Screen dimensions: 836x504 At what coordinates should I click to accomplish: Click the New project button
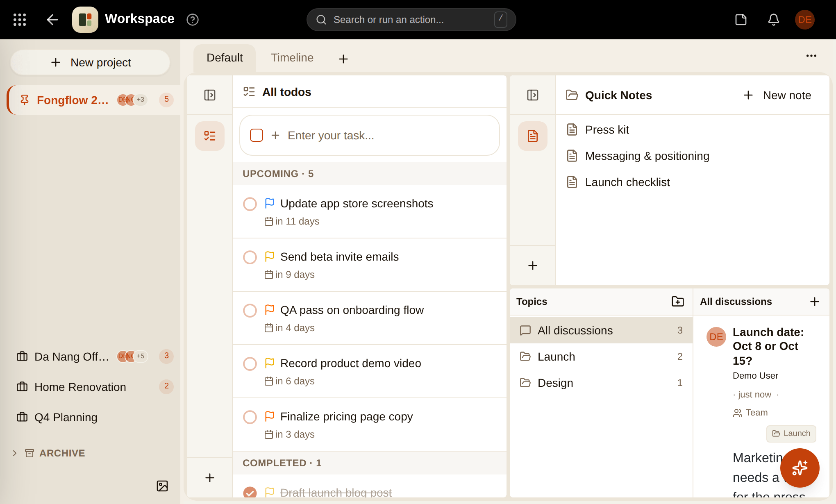90,62
